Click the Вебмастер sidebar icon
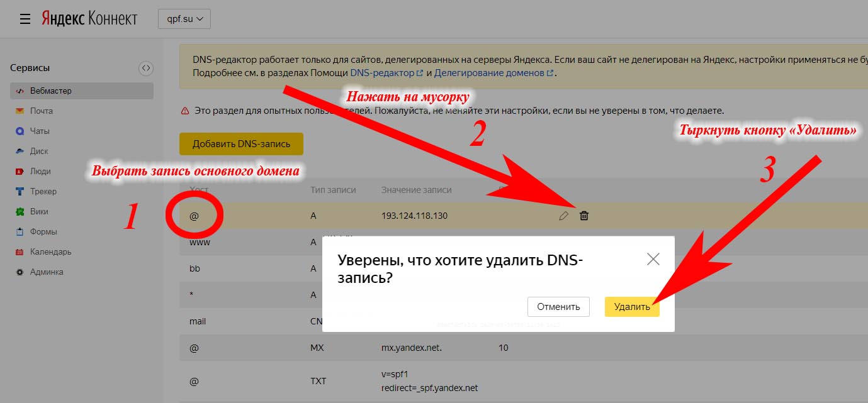The height and width of the screenshot is (403, 868). 20,91
